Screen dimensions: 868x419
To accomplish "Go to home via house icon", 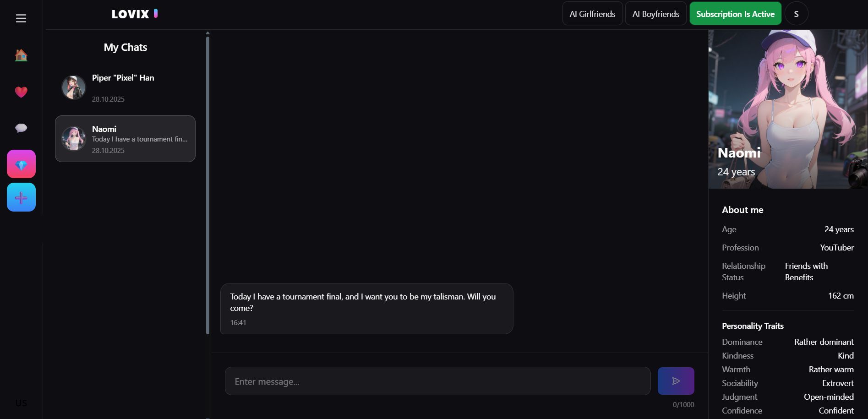I will pyautogui.click(x=21, y=55).
